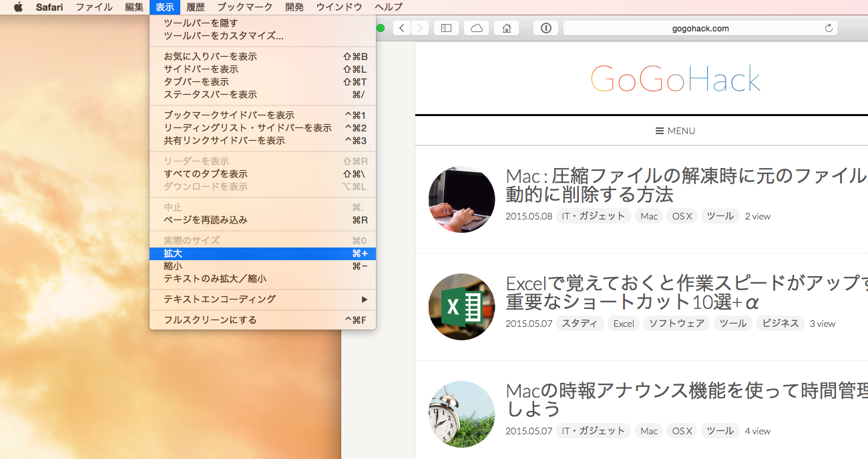Click the スタディ tag
The height and width of the screenshot is (459, 868).
pyautogui.click(x=580, y=324)
